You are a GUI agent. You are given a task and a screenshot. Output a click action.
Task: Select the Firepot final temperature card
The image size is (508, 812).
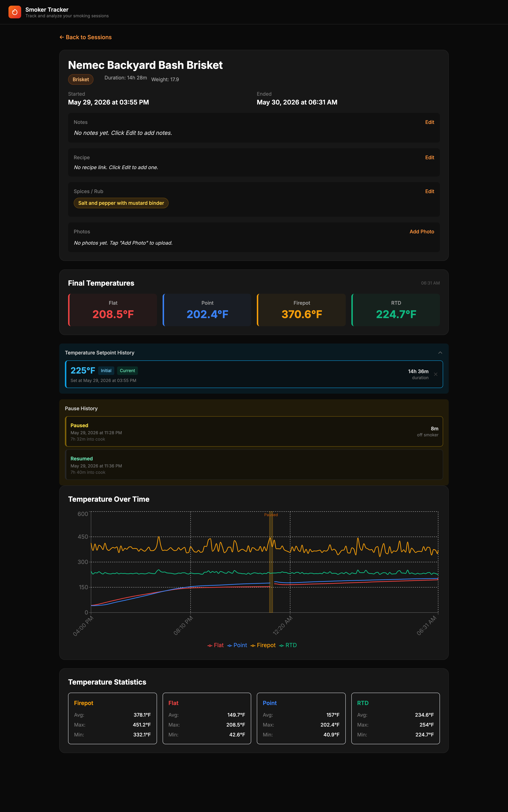tap(301, 310)
